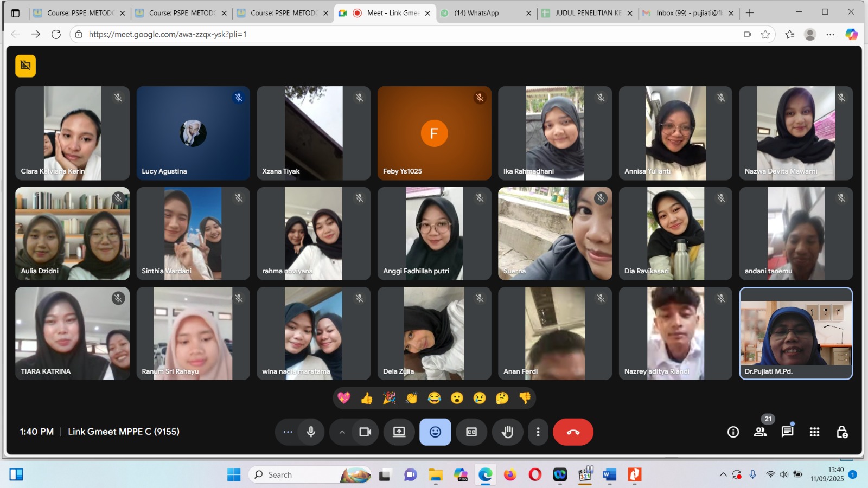The width and height of the screenshot is (868, 488).
Task: Close the emoji reactions bar toggle
Action: [435, 432]
